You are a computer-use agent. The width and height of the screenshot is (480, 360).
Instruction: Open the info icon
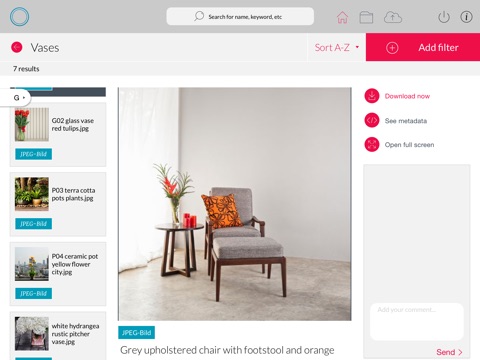(466, 17)
